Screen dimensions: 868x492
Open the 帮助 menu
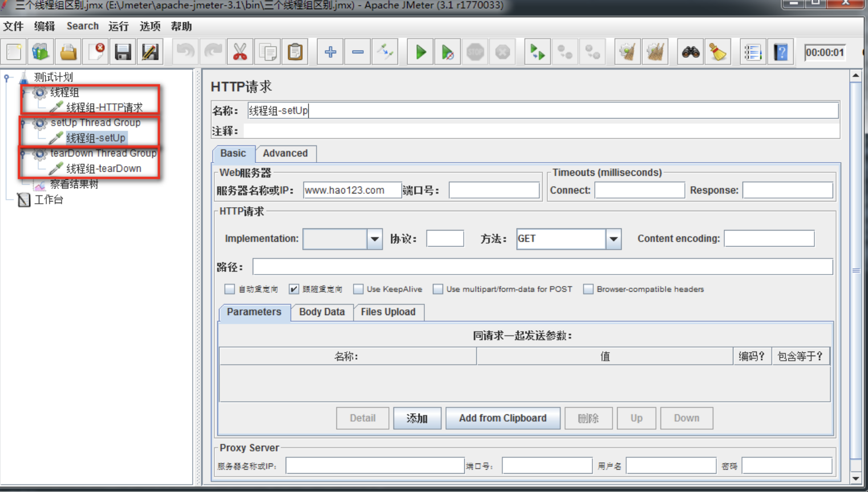[181, 26]
